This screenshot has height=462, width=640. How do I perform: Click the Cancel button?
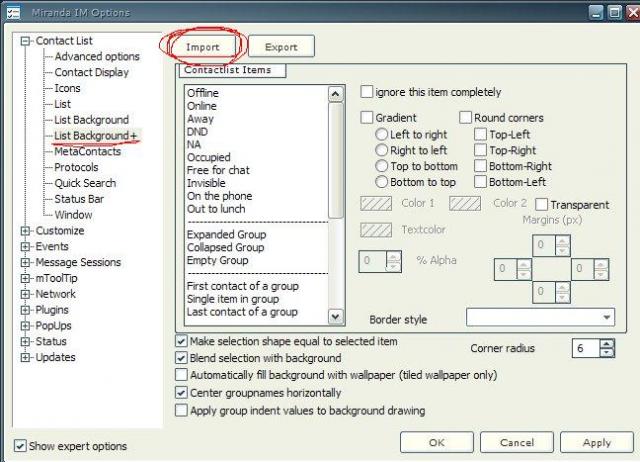pos(517,442)
